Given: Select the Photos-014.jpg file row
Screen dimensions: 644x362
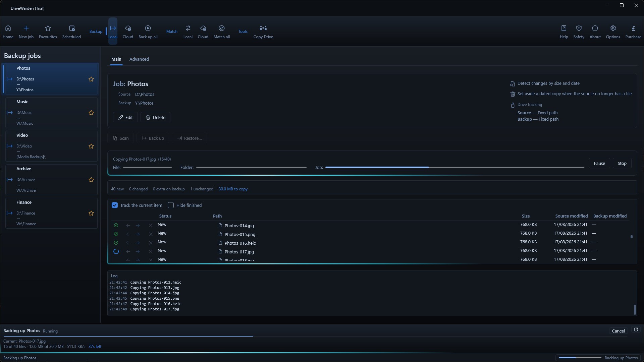Looking at the screenshot, I should point(370,225).
